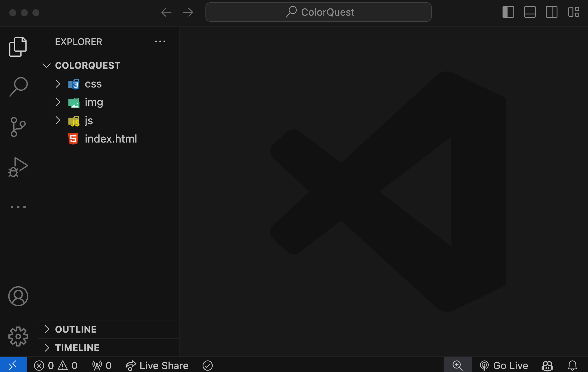Click the CSS3 folder icon
Image resolution: width=588 pixels, height=372 pixels.
point(74,84)
